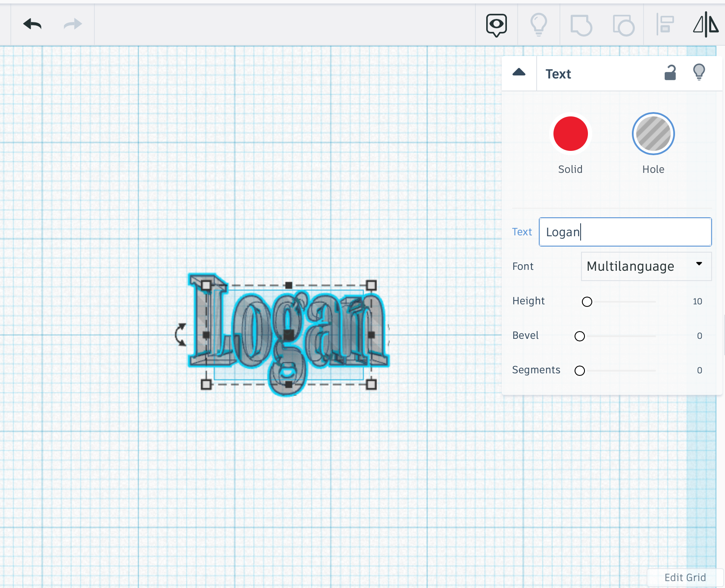
Task: Open the Font dropdown Multilanguage
Action: (x=646, y=266)
